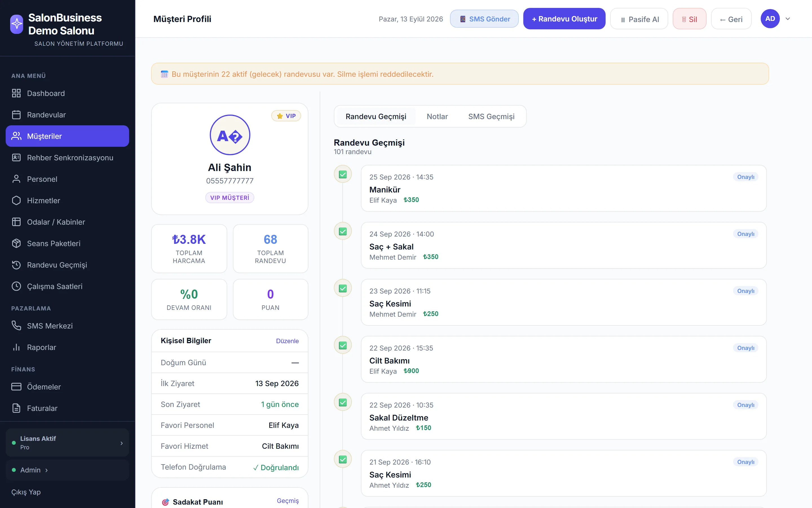Click the VIP MÜŞTERİ tag under phone number
Screen dimensions: 812x508
coord(230,198)
